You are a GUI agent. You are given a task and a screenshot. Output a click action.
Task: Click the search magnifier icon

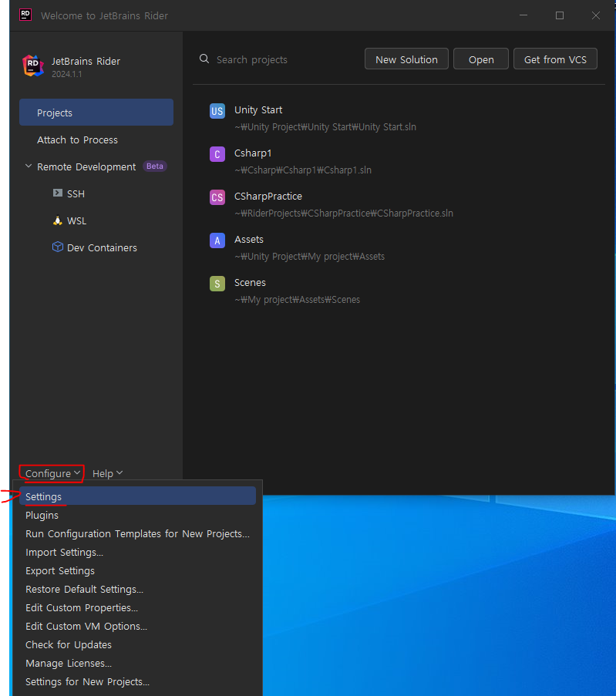tap(204, 59)
